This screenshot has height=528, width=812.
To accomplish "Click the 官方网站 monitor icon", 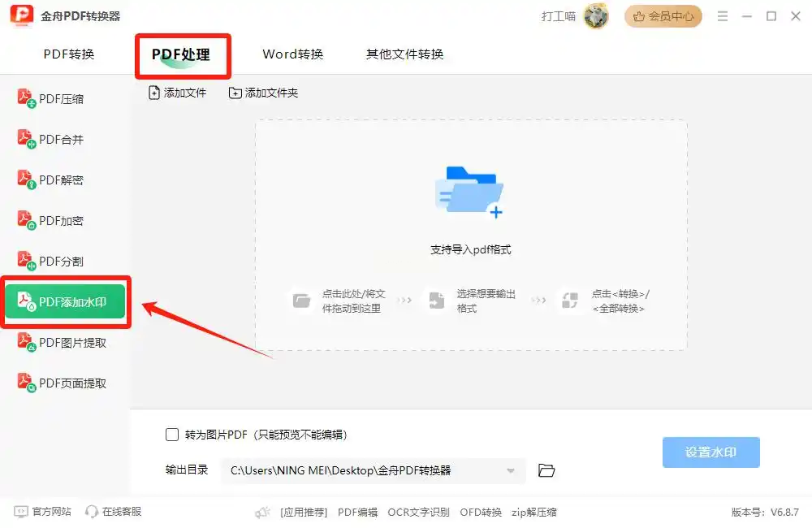I will 21,512.
